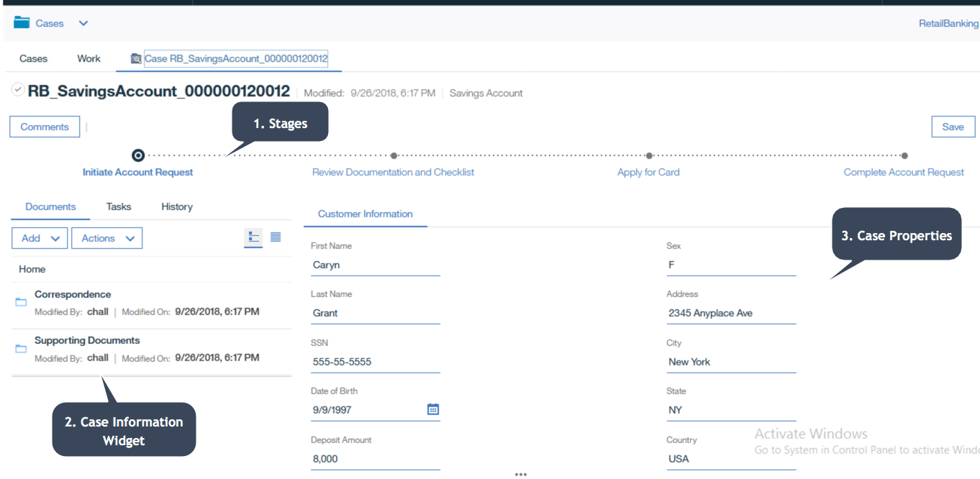Screen dimensions: 980x479
Task: Click the SSN field
Action: 375,362
